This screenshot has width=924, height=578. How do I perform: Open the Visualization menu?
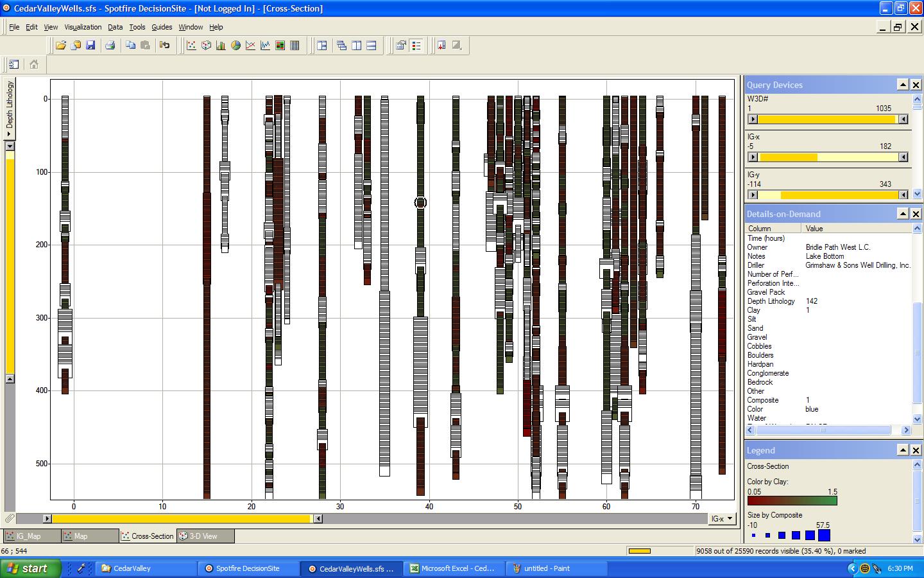[x=83, y=27]
